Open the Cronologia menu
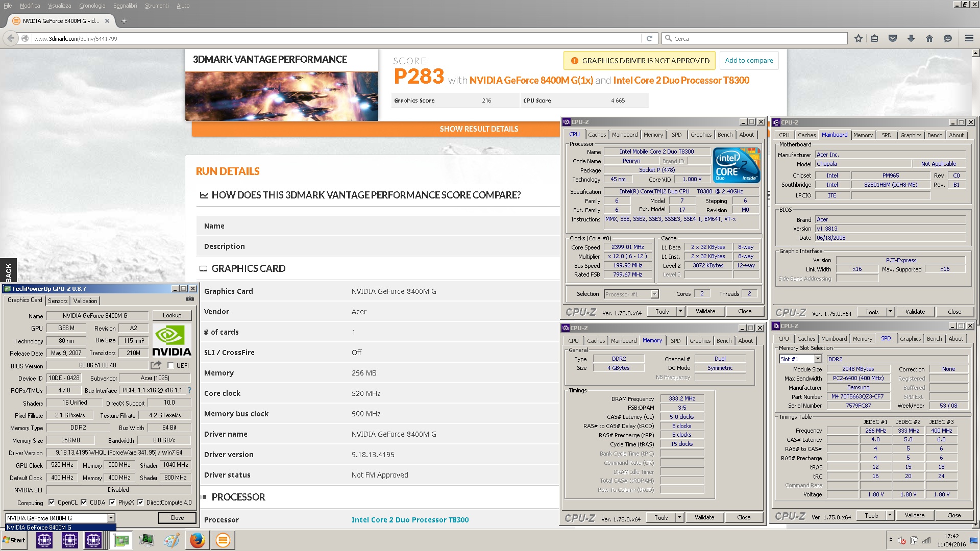This screenshot has width=980, height=551. click(x=92, y=6)
